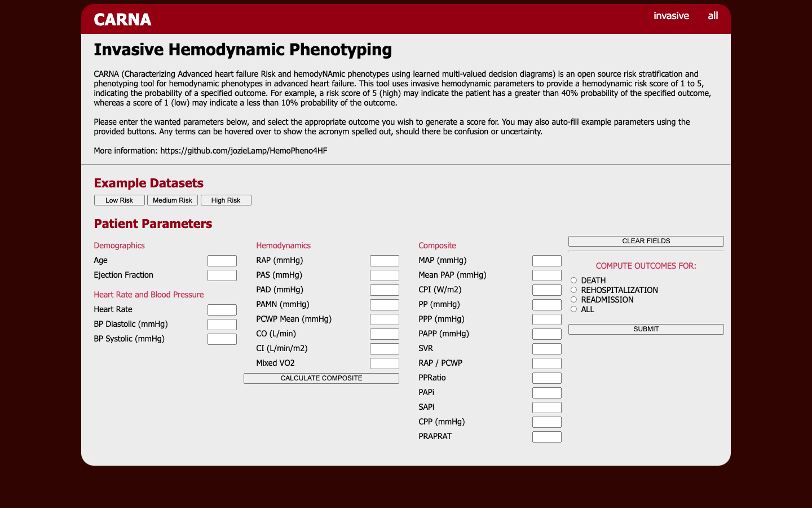812x508 pixels.
Task: Select the MAP (mmHg) input box
Action: pyautogui.click(x=547, y=261)
